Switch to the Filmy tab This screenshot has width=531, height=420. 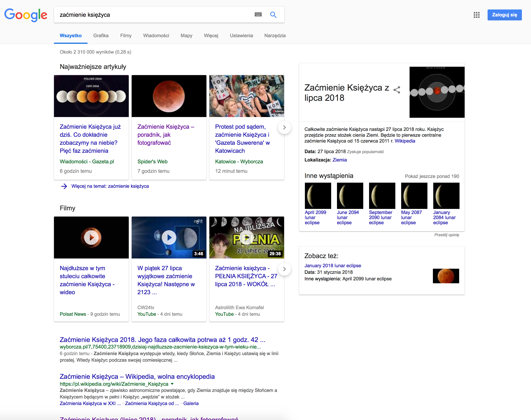[x=126, y=36]
